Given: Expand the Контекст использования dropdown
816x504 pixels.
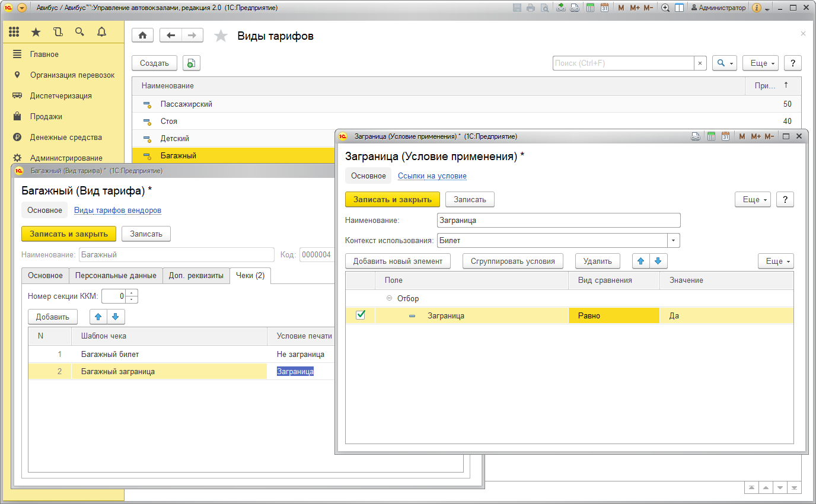Looking at the screenshot, I should 673,241.
